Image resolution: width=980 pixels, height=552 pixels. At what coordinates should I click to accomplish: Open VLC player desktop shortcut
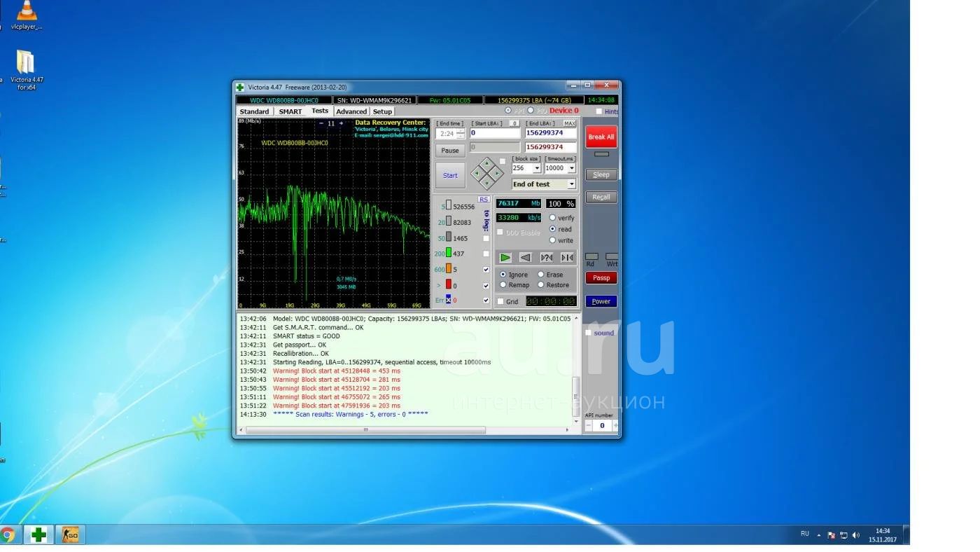[x=27, y=15]
